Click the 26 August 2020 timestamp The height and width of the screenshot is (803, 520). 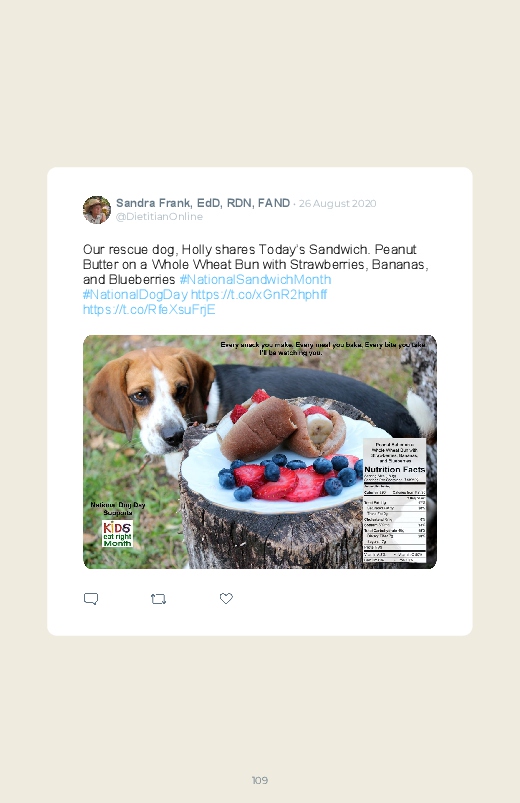click(338, 203)
